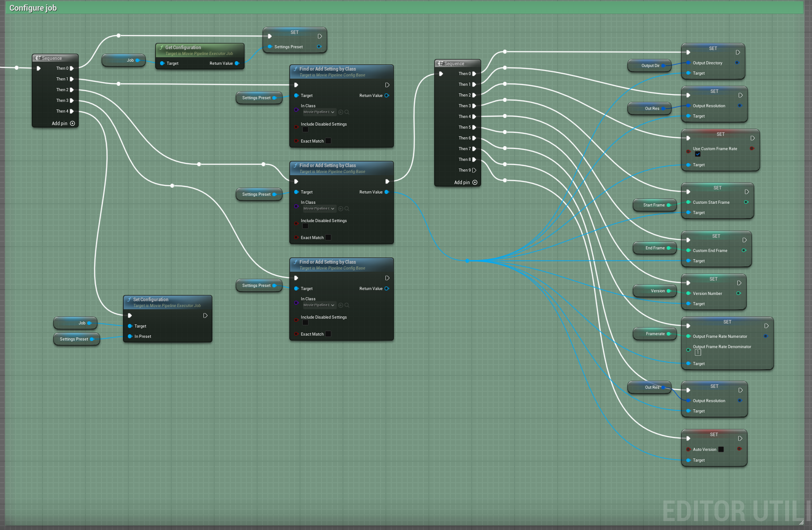Select the Configure job comment title
Screen dimensions: 812x530
pyautogui.click(x=33, y=8)
